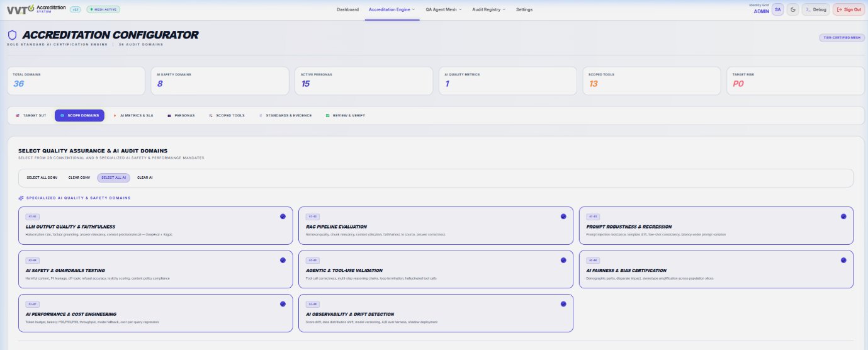Click the Prompt Robustness & Regression title
868x350 pixels.
click(x=629, y=227)
